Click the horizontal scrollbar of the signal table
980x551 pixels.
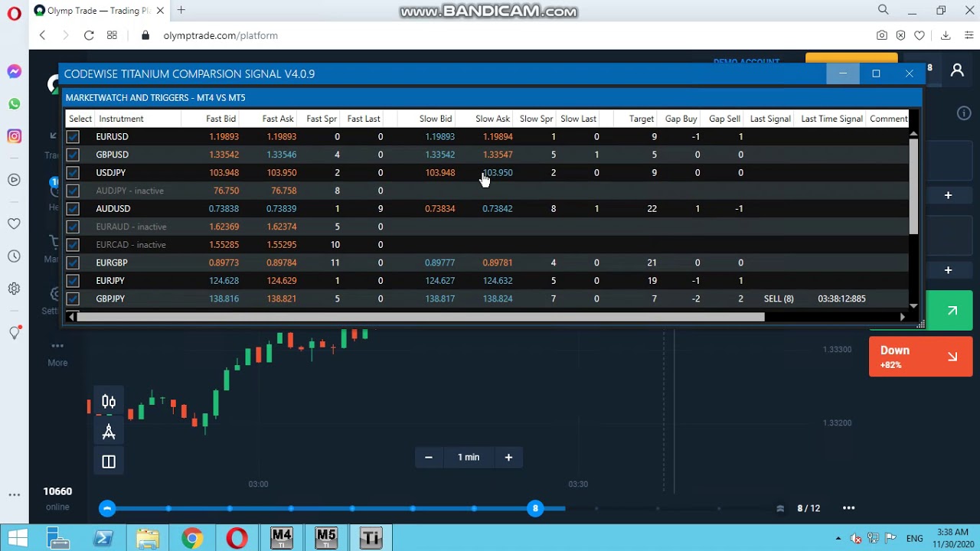(420, 317)
